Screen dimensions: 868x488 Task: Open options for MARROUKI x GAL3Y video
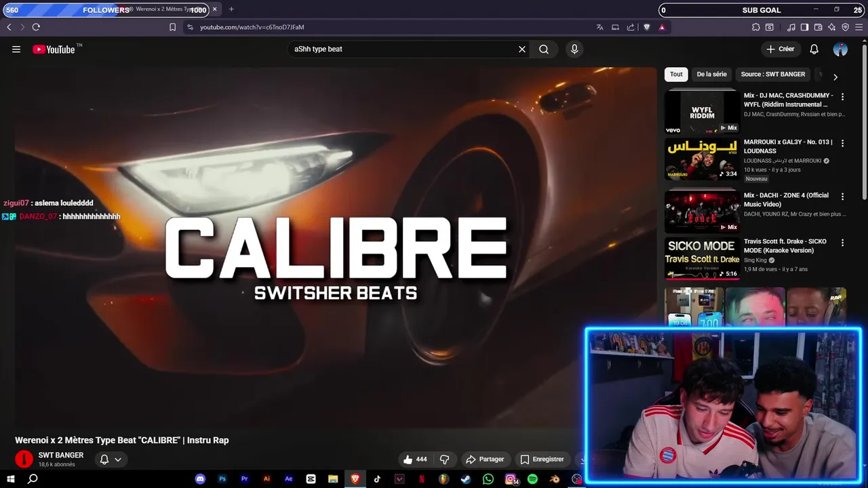843,143
